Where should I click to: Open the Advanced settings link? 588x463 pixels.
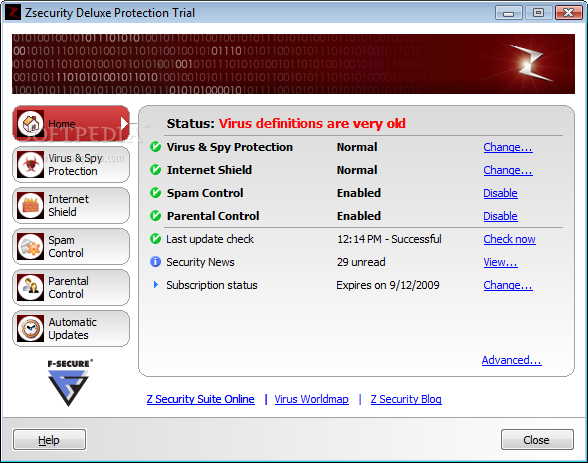(512, 360)
